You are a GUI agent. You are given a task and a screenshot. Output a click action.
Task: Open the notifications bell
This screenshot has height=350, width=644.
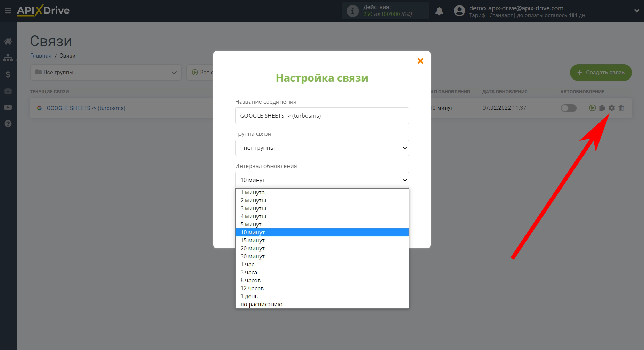(x=439, y=11)
